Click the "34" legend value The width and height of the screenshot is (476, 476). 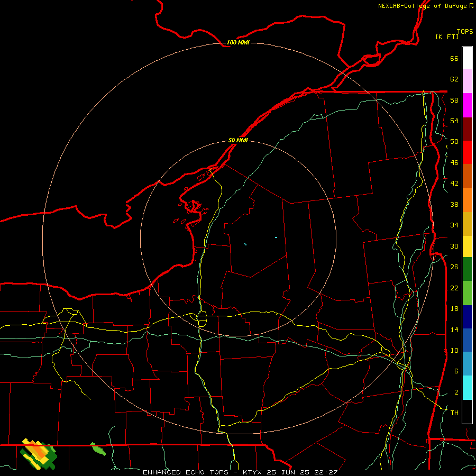454,225
